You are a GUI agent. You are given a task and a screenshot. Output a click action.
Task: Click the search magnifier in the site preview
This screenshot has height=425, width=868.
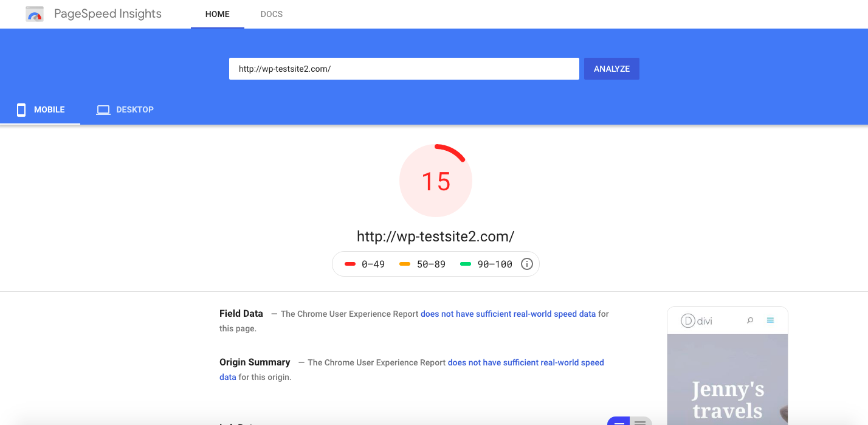coord(750,320)
